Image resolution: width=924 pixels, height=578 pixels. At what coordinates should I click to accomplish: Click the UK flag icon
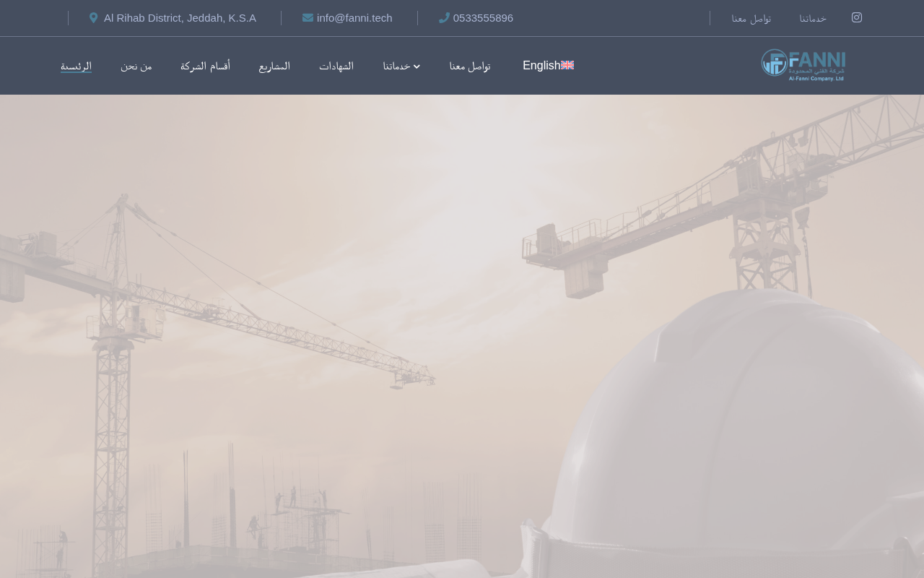(x=567, y=65)
